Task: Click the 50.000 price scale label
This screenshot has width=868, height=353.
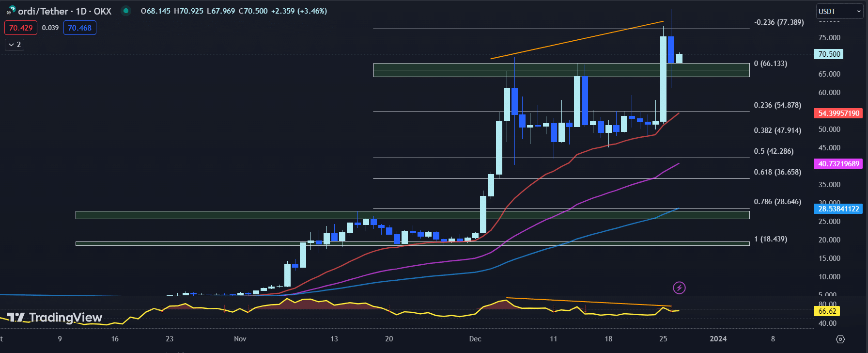Action: click(x=829, y=129)
